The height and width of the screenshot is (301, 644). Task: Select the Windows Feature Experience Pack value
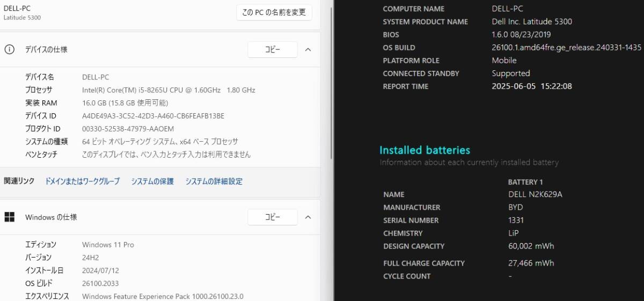(163, 296)
